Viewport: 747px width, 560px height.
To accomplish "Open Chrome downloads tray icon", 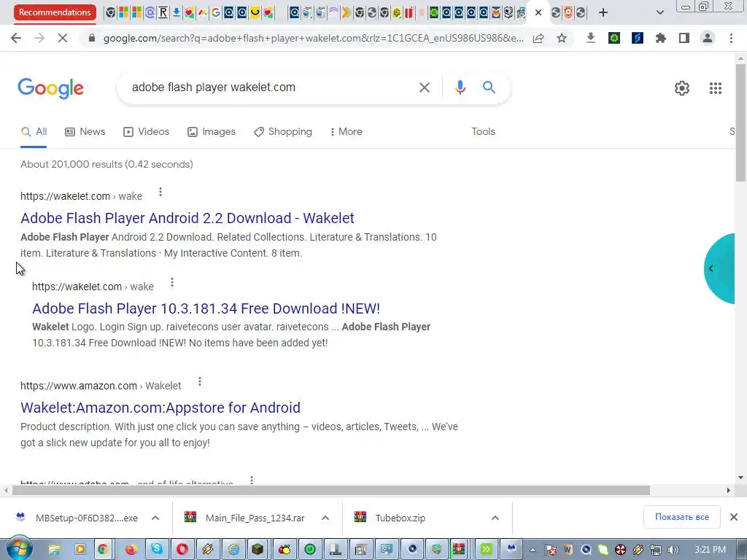I will coord(591,38).
